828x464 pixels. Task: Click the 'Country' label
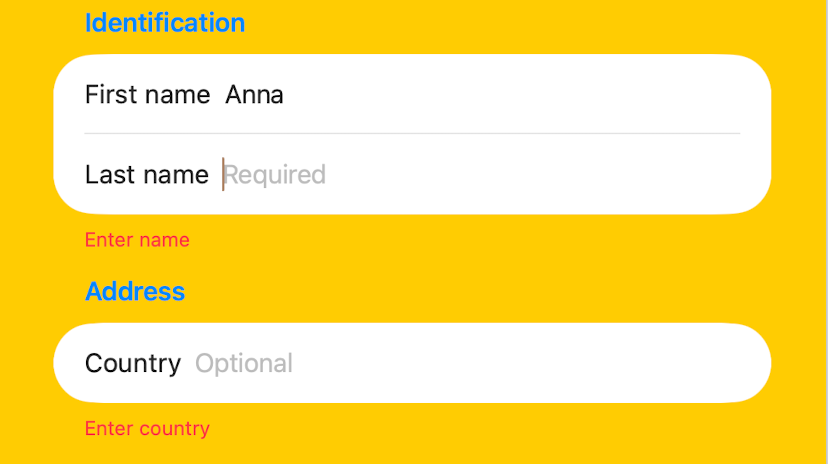point(133,364)
